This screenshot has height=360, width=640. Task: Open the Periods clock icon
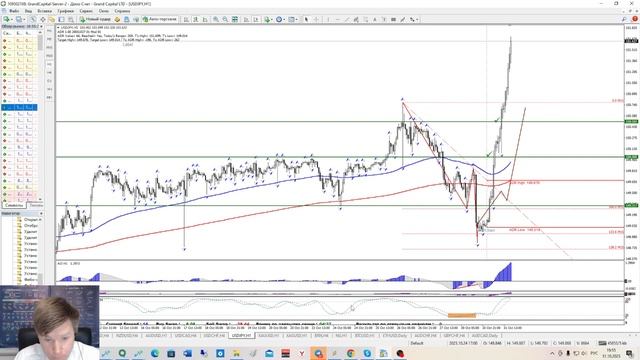(x=279, y=19)
